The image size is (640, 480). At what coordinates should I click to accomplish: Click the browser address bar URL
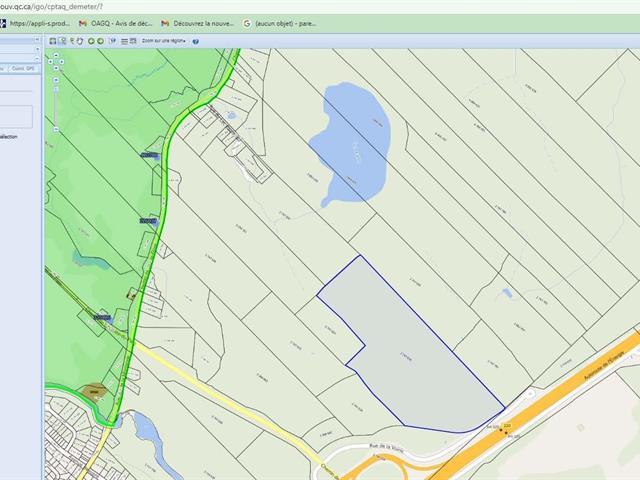(x=60, y=6)
